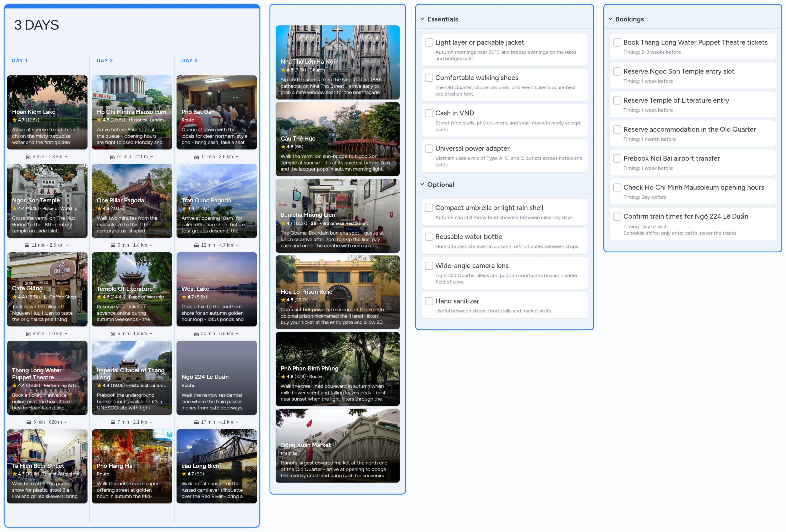Open Thang Long Water Puppet Theatre card
Screen dimensions: 786x532
click(x=47, y=378)
